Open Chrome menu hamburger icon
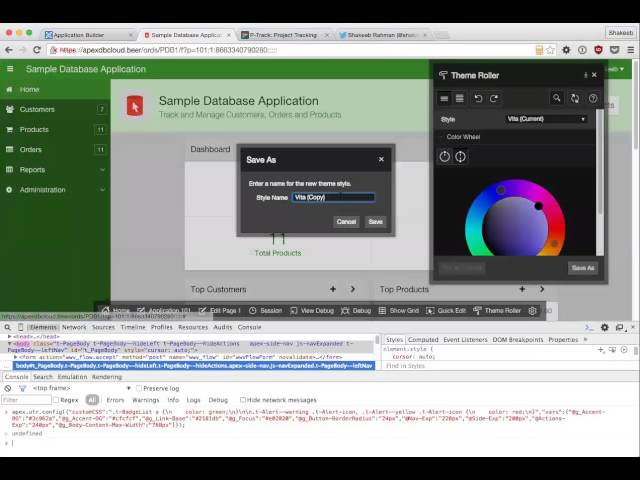 coord(630,50)
